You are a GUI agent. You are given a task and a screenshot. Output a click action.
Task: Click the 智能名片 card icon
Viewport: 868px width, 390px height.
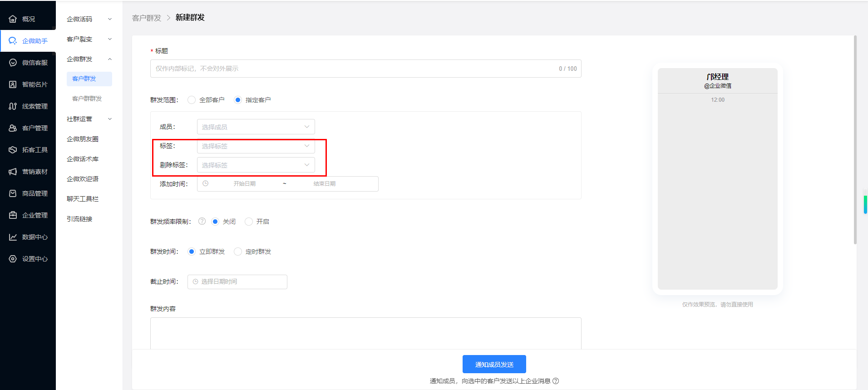(x=13, y=84)
